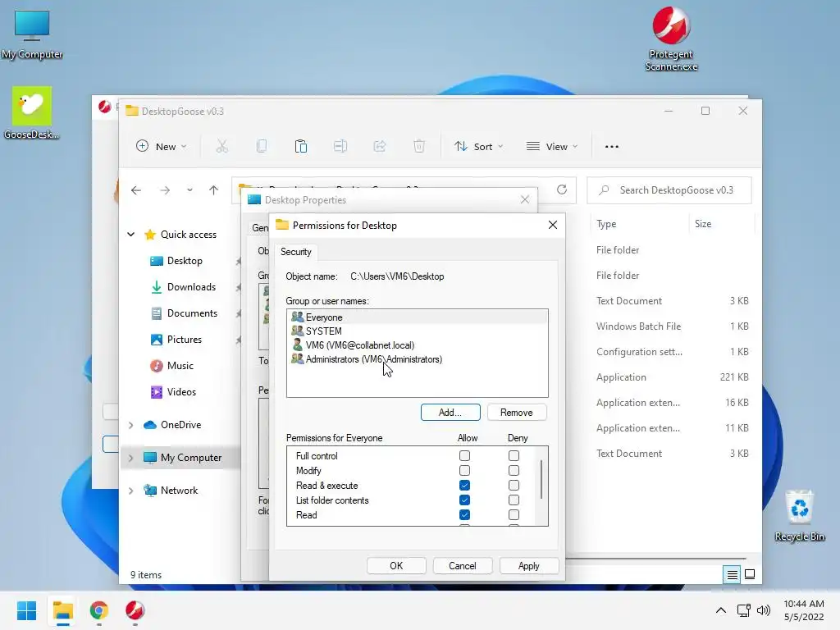The height and width of the screenshot is (630, 840).
Task: Open the View dropdown menu
Action: tap(552, 146)
